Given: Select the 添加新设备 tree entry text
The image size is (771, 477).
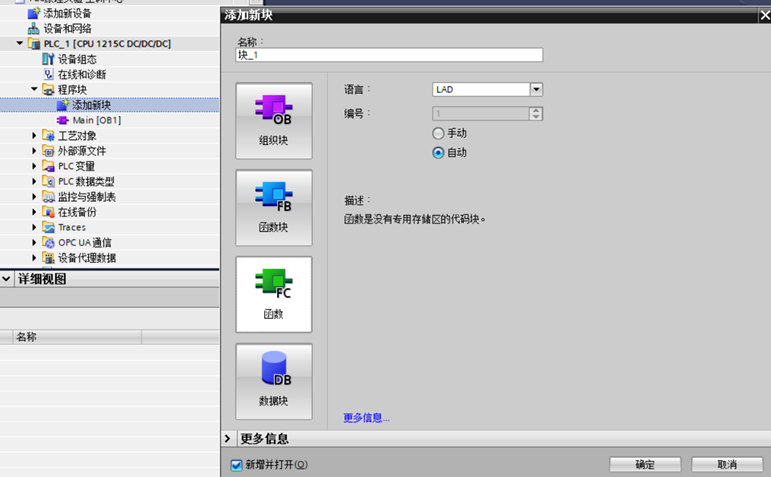Looking at the screenshot, I should tap(67, 13).
